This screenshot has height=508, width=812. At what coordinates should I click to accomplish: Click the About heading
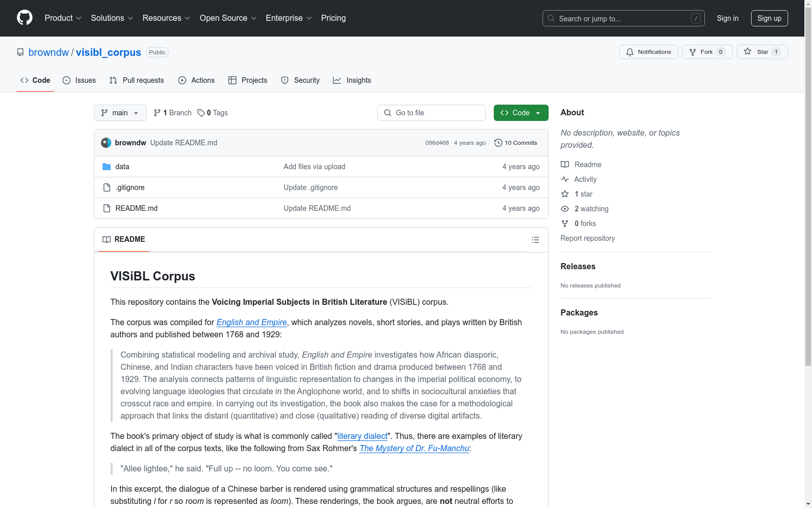pyautogui.click(x=572, y=112)
